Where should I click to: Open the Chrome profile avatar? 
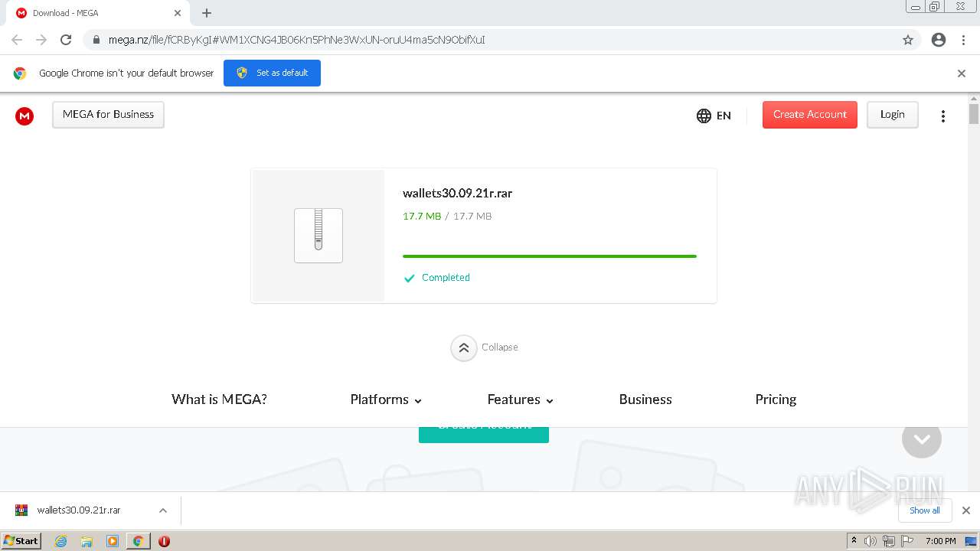click(939, 40)
